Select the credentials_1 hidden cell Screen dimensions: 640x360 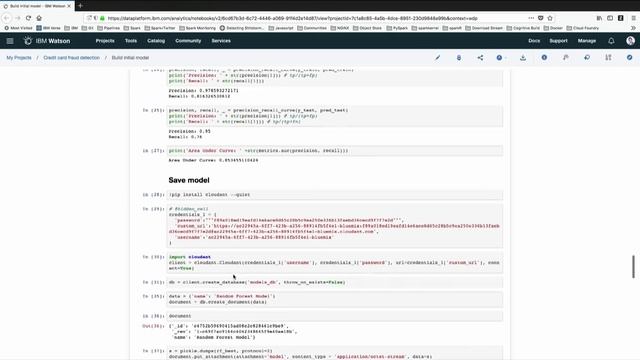pyautogui.click(x=335, y=226)
